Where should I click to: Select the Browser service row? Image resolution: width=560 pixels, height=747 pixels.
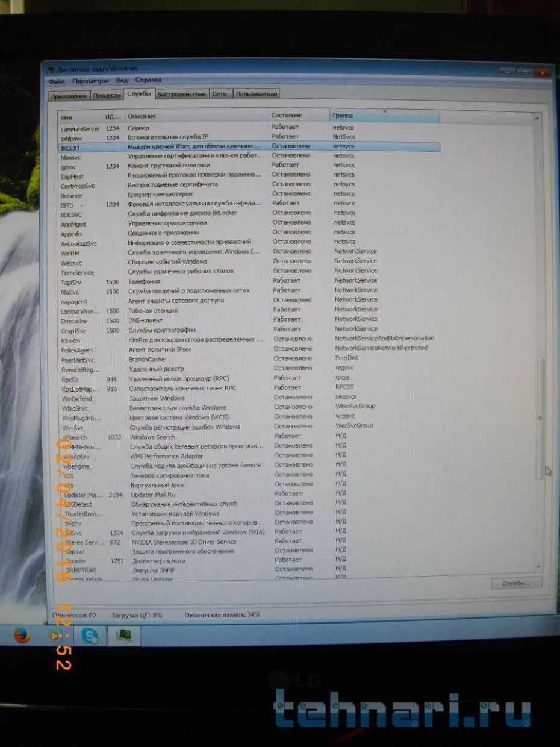(x=249, y=195)
